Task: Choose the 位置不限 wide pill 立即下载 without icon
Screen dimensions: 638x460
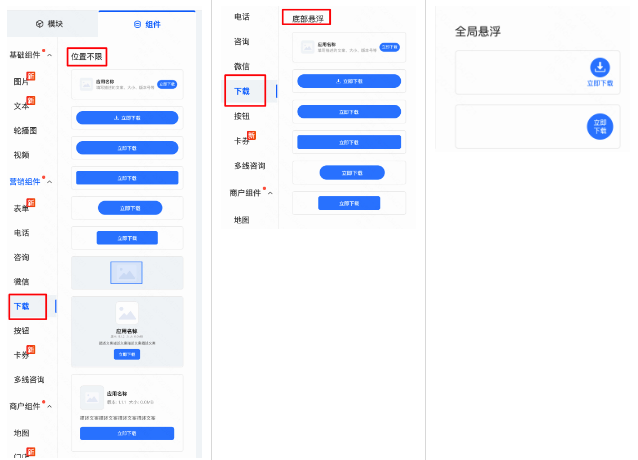Action: point(127,148)
